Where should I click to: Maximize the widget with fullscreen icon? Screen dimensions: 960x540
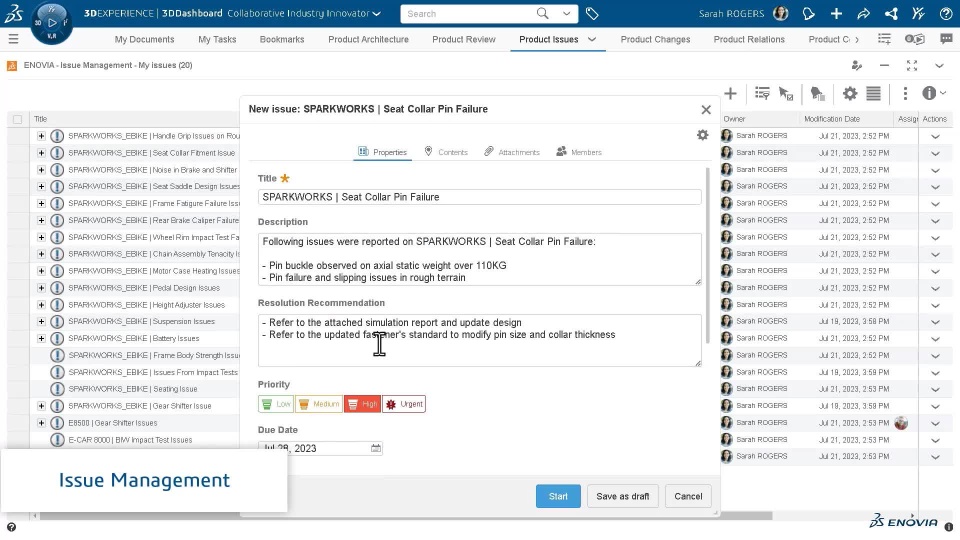912,66
